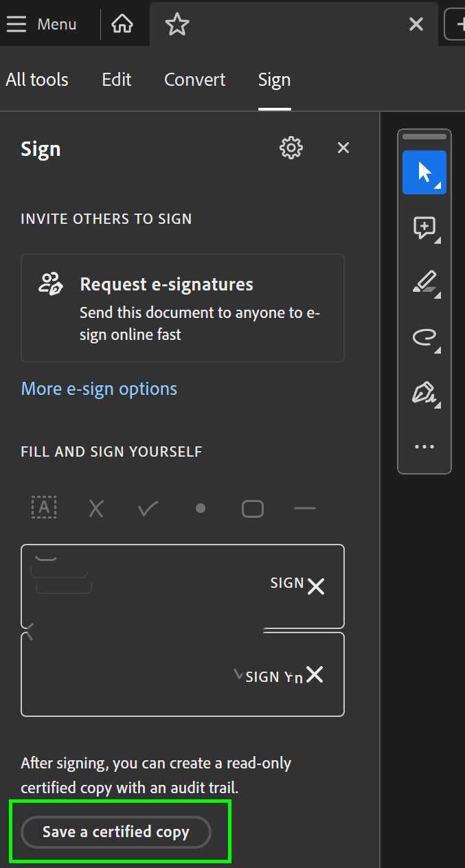The image size is (465, 868).
Task: Remove the first saved signature
Action: click(315, 586)
